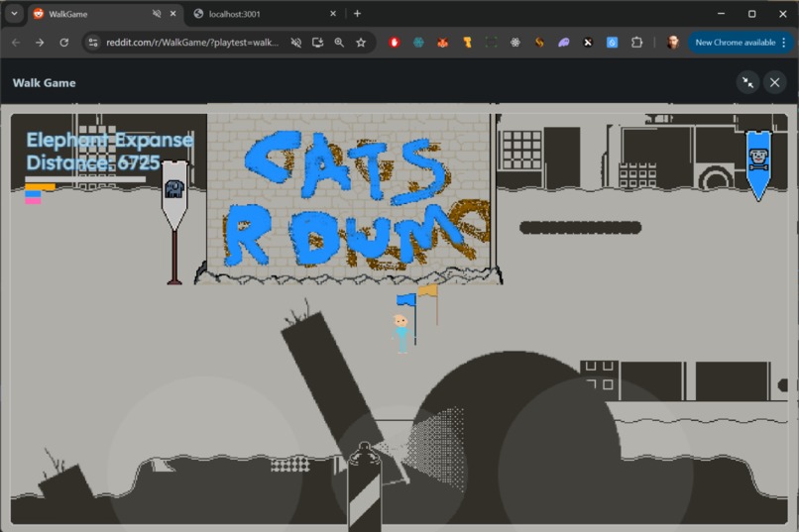Open the Chrome profile avatar
Viewport: 799px width, 532px height.
point(673,43)
